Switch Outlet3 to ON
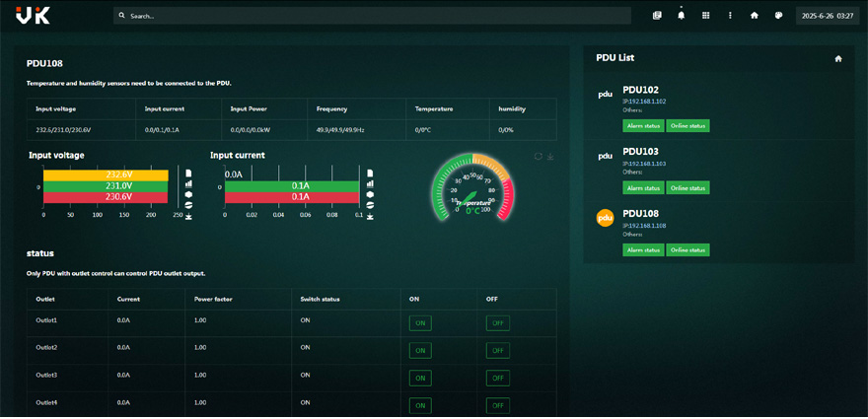 pyautogui.click(x=420, y=378)
